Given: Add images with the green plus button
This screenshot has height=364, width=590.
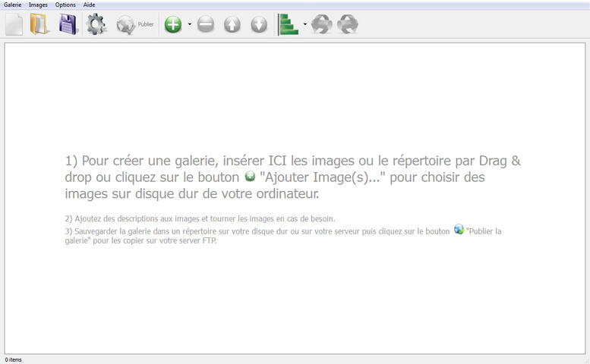Looking at the screenshot, I should click(173, 25).
